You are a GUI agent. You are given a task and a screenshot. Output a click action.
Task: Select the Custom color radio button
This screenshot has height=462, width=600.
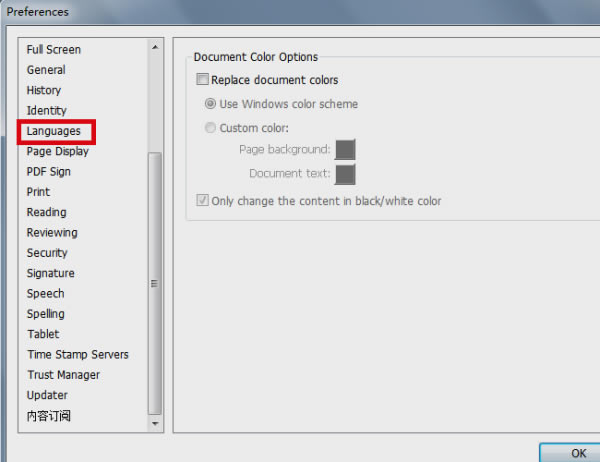210,127
